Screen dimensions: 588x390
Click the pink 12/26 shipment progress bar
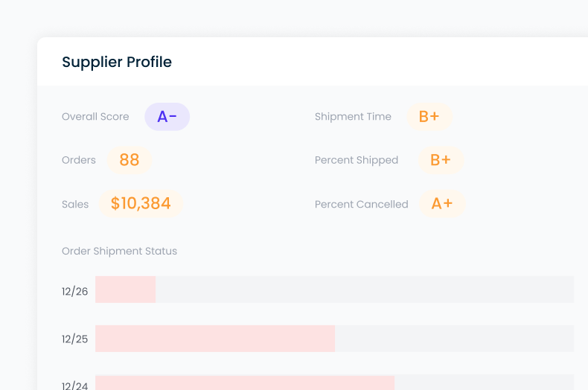(125, 290)
